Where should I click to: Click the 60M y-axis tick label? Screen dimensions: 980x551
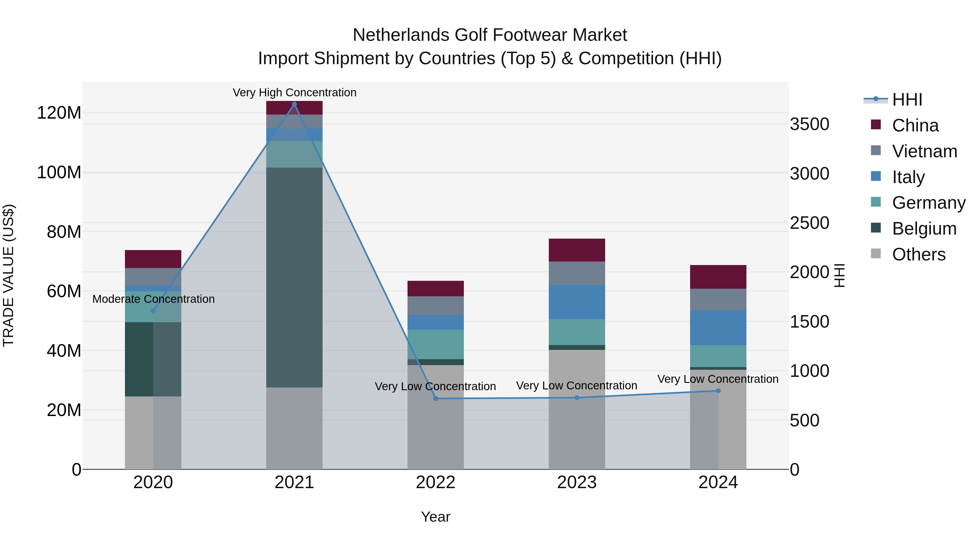point(64,291)
